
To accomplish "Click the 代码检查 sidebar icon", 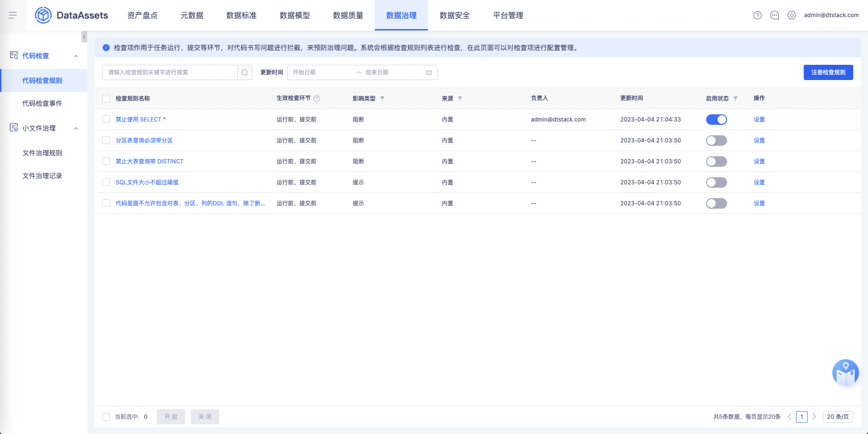I will (14, 55).
